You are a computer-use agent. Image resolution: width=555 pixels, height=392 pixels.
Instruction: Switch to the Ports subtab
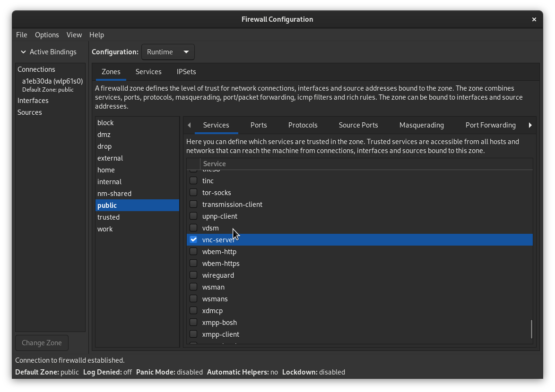click(x=259, y=125)
